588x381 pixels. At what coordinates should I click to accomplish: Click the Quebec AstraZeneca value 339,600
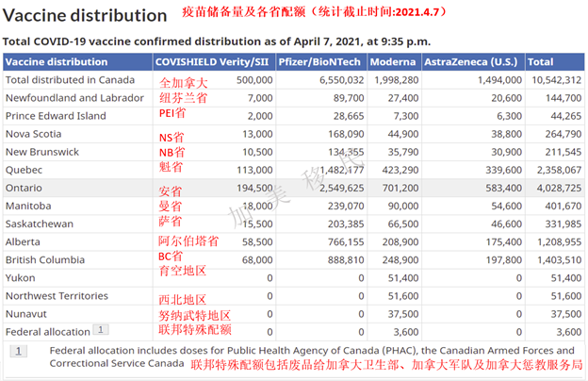click(503, 170)
